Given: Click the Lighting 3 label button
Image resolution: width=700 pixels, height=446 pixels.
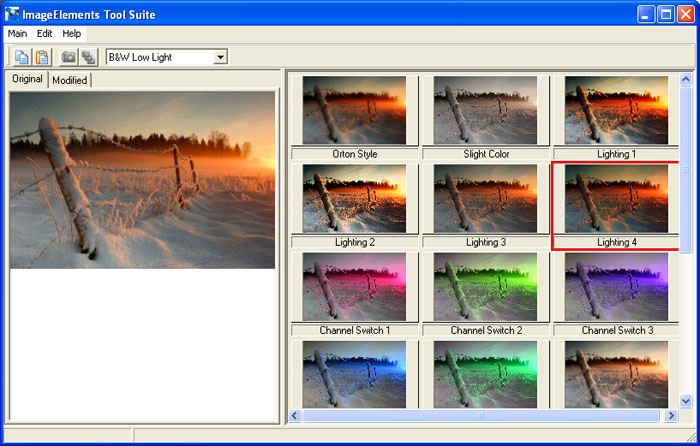Looking at the screenshot, I should tap(486, 242).
